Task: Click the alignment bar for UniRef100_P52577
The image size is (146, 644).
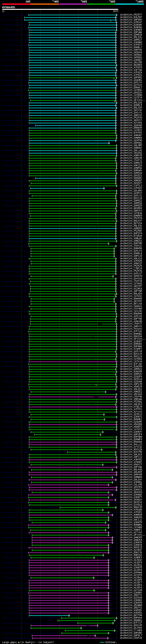Action: tap(73, 15)
